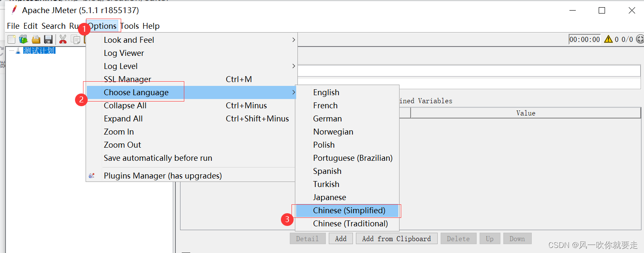Click the Up button
The height and width of the screenshot is (253, 644).
490,239
